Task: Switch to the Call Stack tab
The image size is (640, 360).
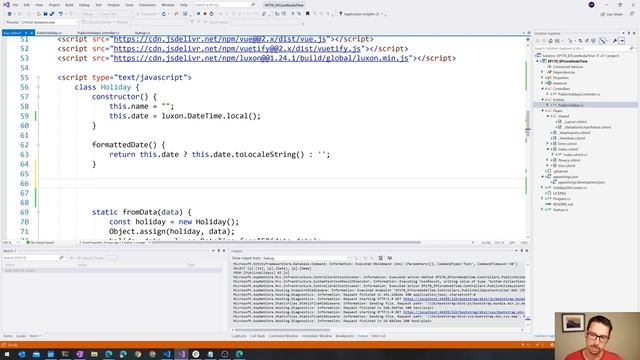Action: 258,336
